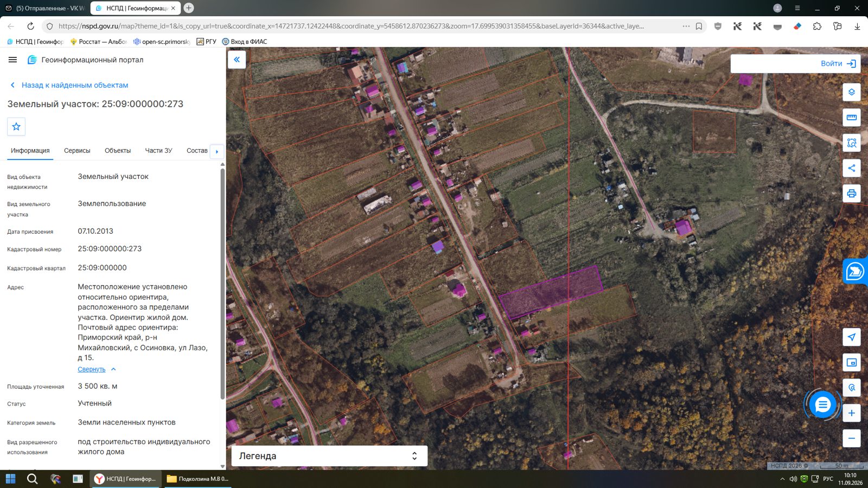
Task: Expand the Легенда panel
Action: click(x=329, y=456)
